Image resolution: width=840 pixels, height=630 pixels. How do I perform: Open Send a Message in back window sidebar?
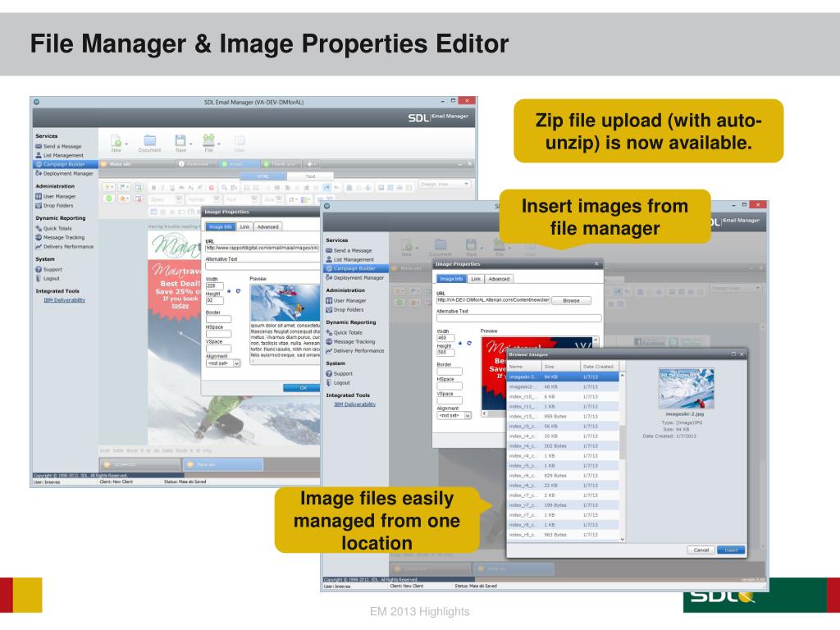pos(58,146)
